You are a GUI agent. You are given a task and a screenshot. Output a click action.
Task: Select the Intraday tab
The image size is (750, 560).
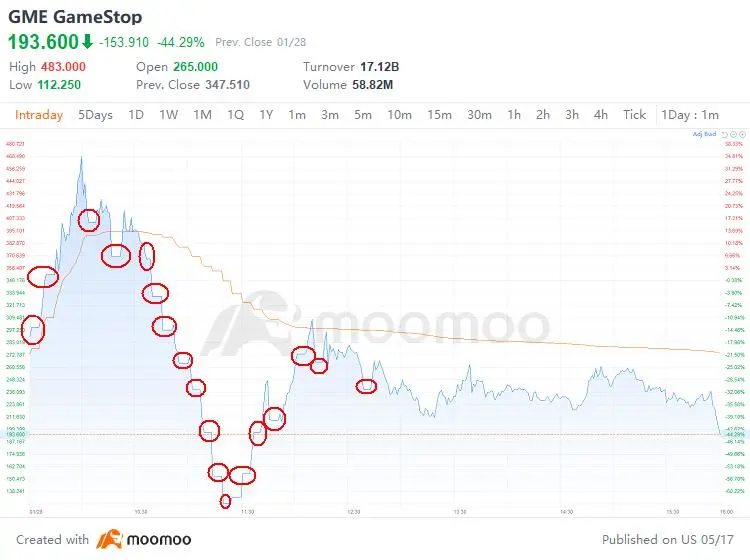tap(39, 115)
